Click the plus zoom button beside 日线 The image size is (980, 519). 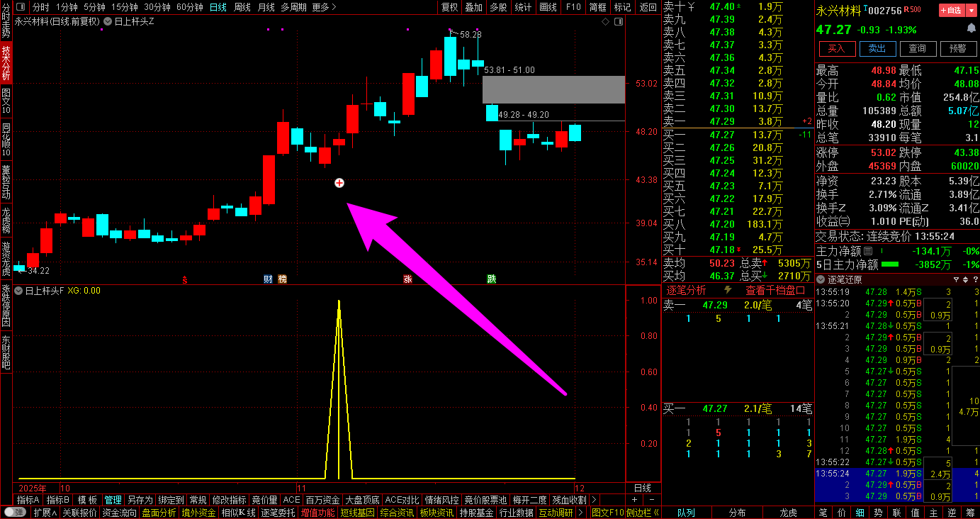[x=634, y=500]
